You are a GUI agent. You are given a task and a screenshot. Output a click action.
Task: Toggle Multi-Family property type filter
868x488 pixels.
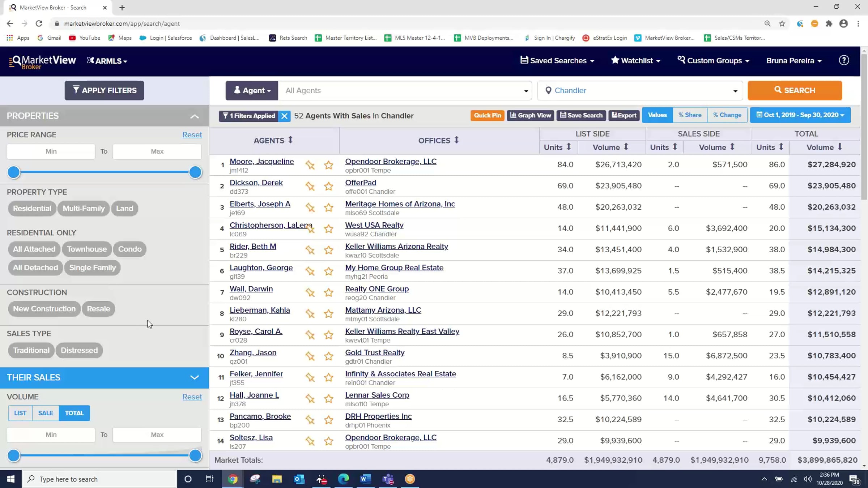pos(84,209)
